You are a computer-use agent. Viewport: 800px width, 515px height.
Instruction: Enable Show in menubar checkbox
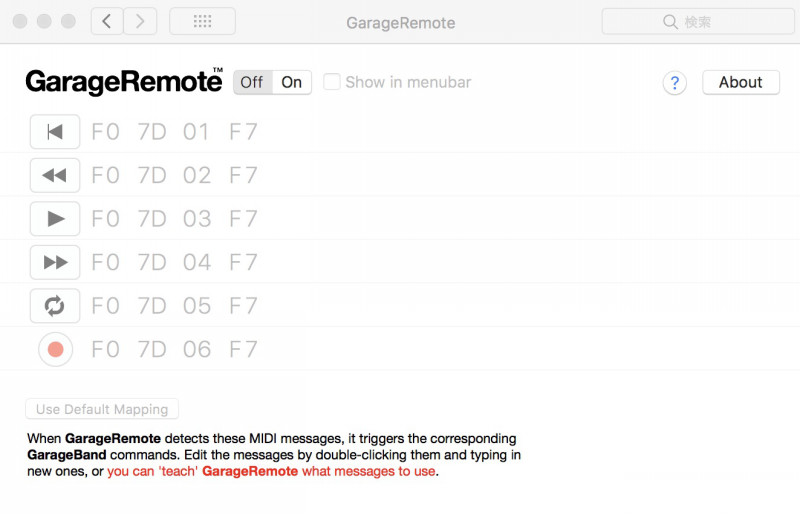[332, 82]
